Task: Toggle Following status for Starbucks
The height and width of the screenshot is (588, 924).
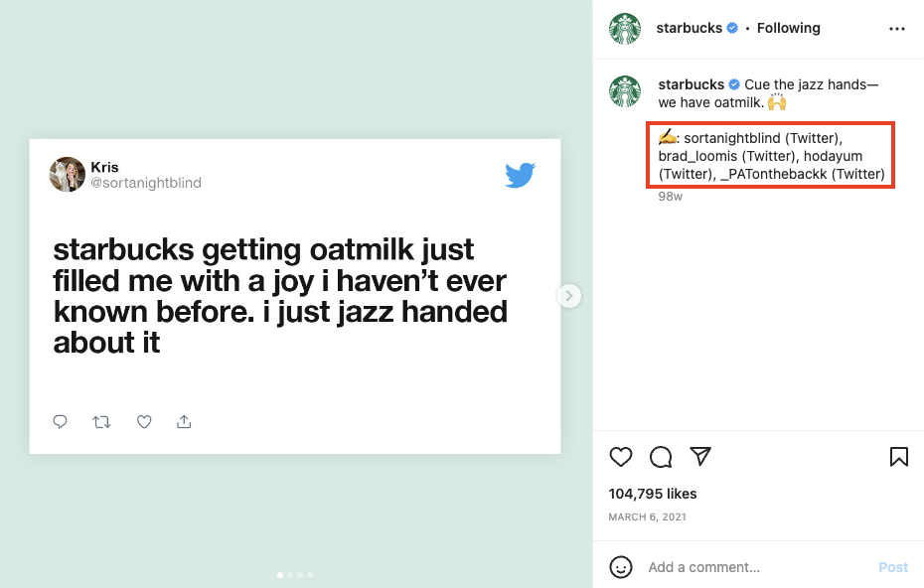Action: point(788,28)
